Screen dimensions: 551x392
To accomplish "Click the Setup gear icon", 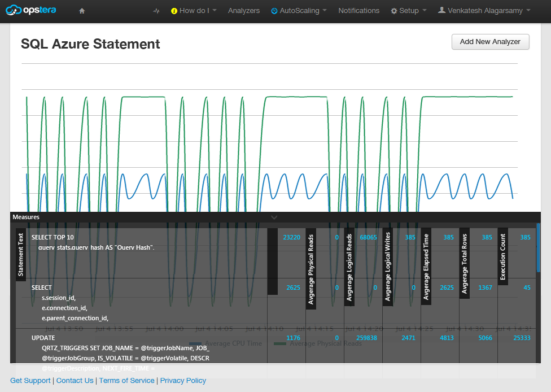I will point(394,11).
